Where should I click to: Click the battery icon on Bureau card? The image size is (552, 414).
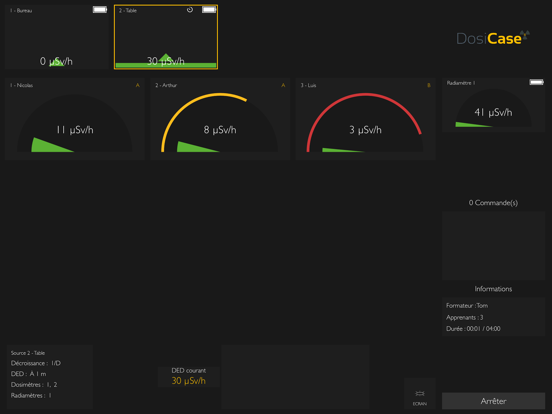pyautogui.click(x=100, y=10)
